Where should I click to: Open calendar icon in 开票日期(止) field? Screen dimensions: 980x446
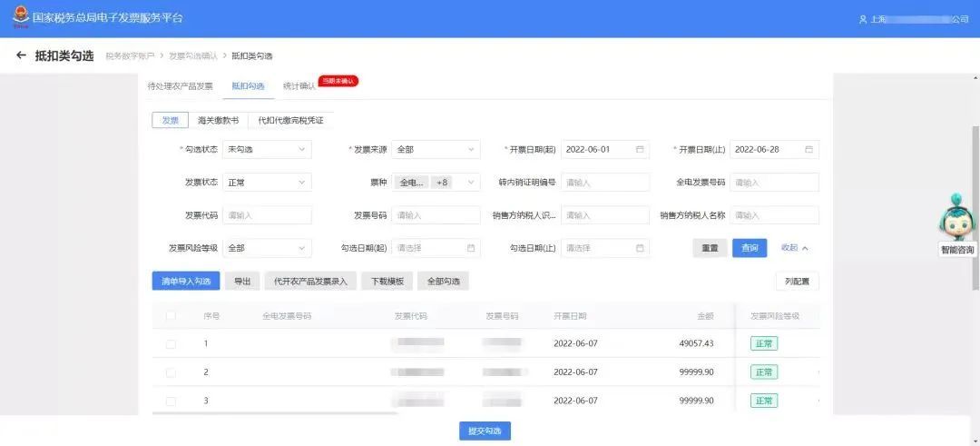point(808,150)
